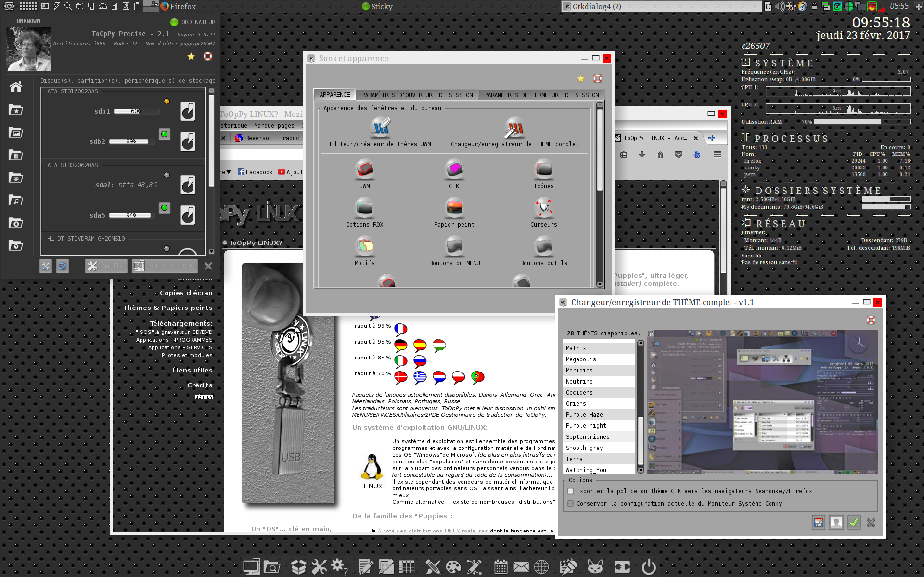Click up arrow of theme list scrollbar
The width and height of the screenshot is (924, 577).
(641, 343)
